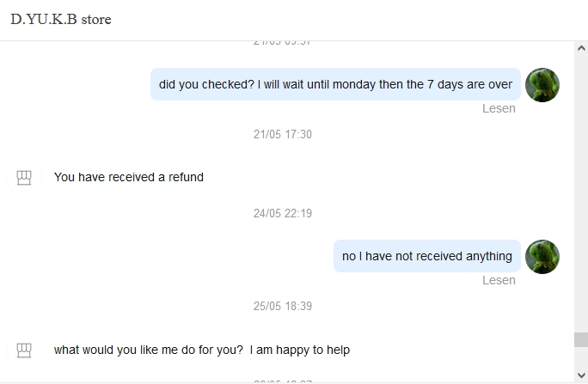Viewport: 588px width, 384px height.
Task: Click the scrollbar track below the thumb
Action: [x=581, y=363]
